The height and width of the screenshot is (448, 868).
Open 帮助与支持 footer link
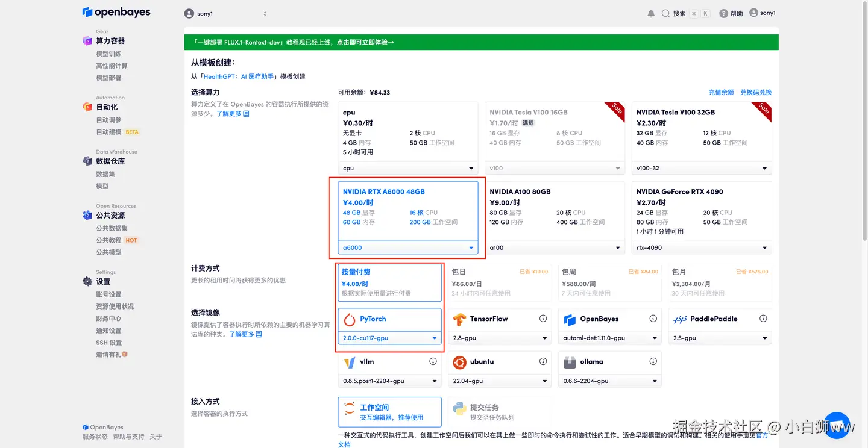tap(128, 437)
